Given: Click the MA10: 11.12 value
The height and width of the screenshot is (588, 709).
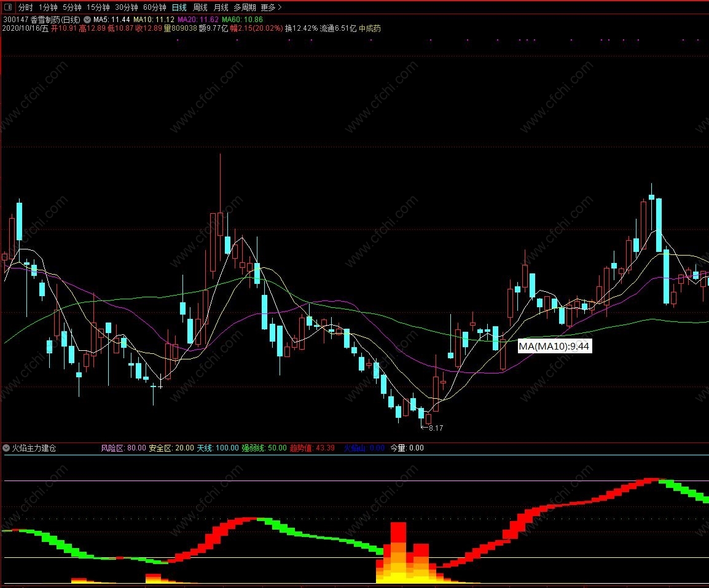Looking at the screenshot, I should pyautogui.click(x=154, y=20).
